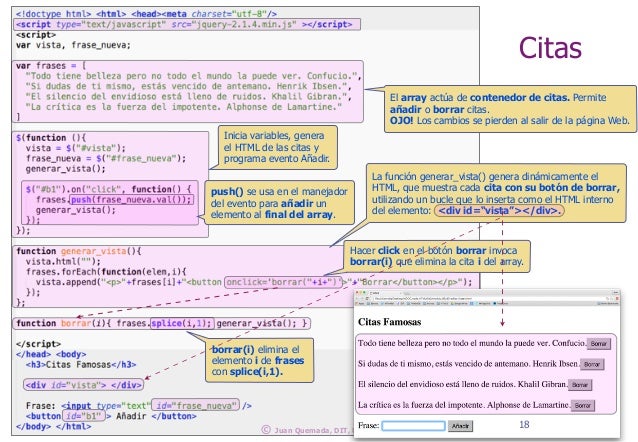The image size is (638, 442).
Task: Click the jquery-2.1.4.min.js script tag line
Action: pos(186,24)
